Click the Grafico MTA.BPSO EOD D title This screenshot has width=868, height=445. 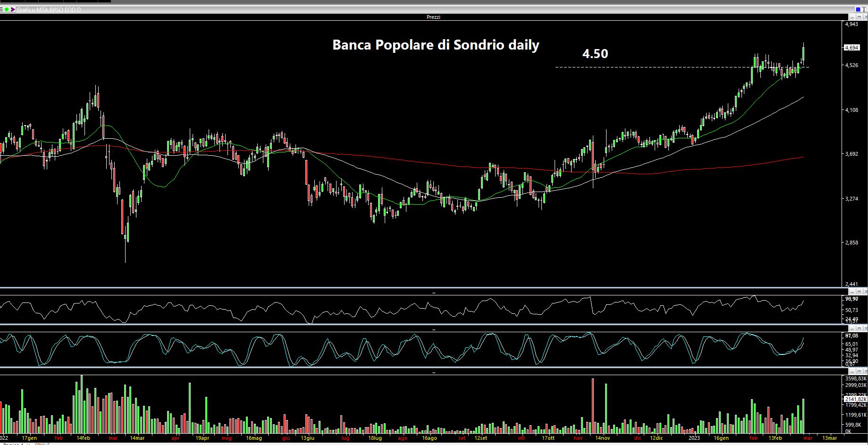coord(49,9)
